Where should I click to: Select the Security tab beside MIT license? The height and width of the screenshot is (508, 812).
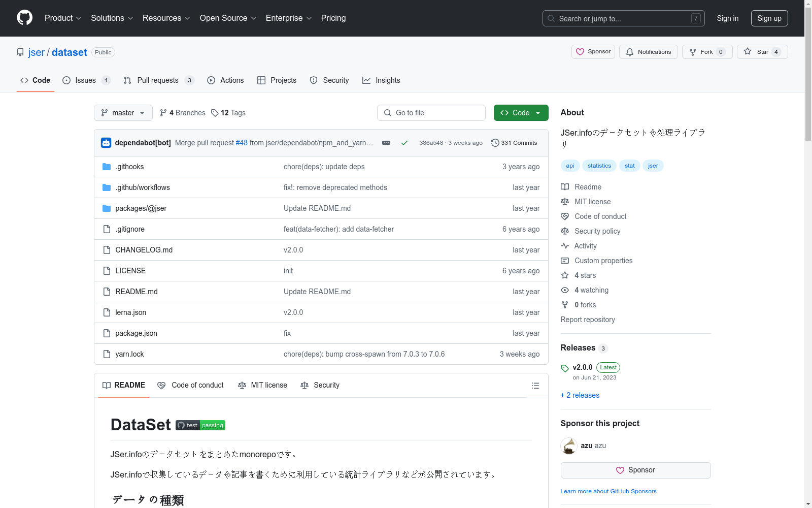pos(320,386)
